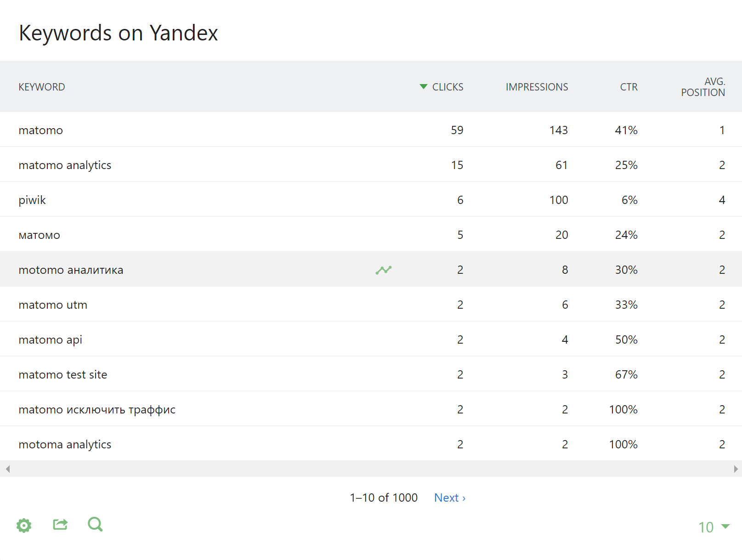
Task: Click the export data icon
Action: click(60, 525)
